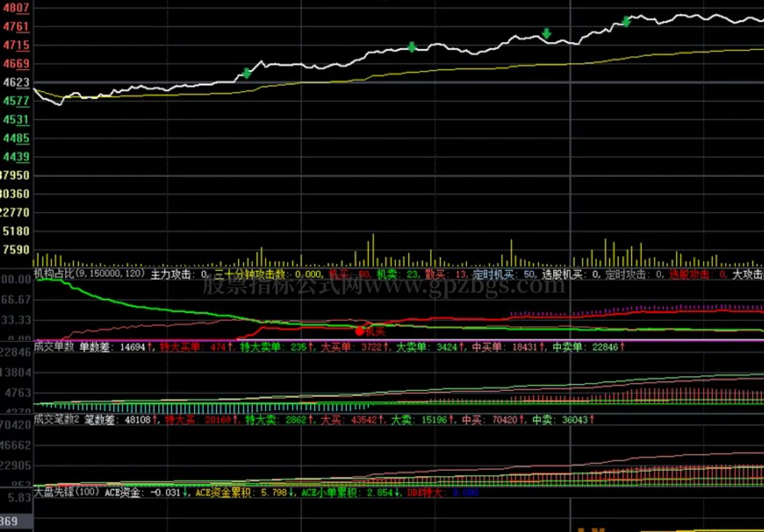Viewport: 764px width, 532px height.
Task: Click the DDE特大 readout
Action: (x=443, y=492)
